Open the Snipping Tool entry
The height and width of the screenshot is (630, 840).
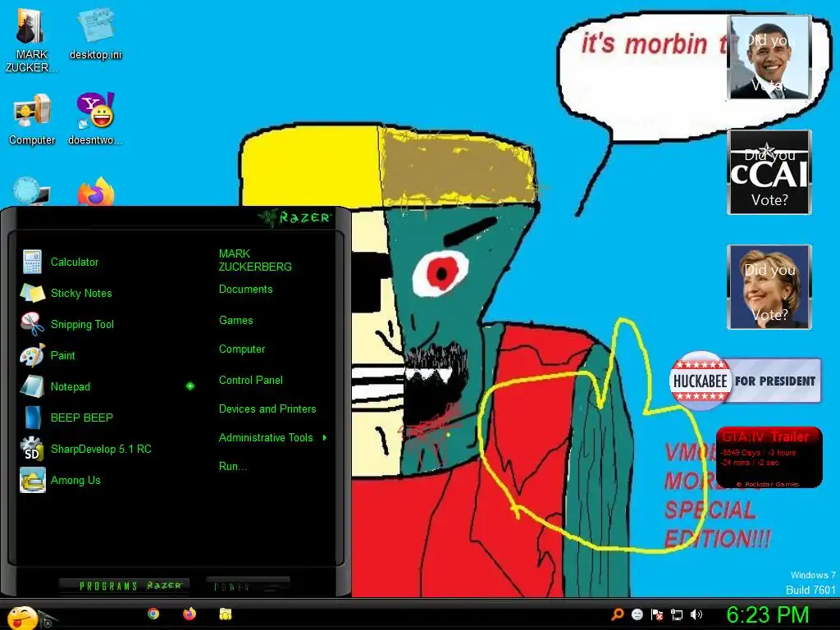(67, 324)
